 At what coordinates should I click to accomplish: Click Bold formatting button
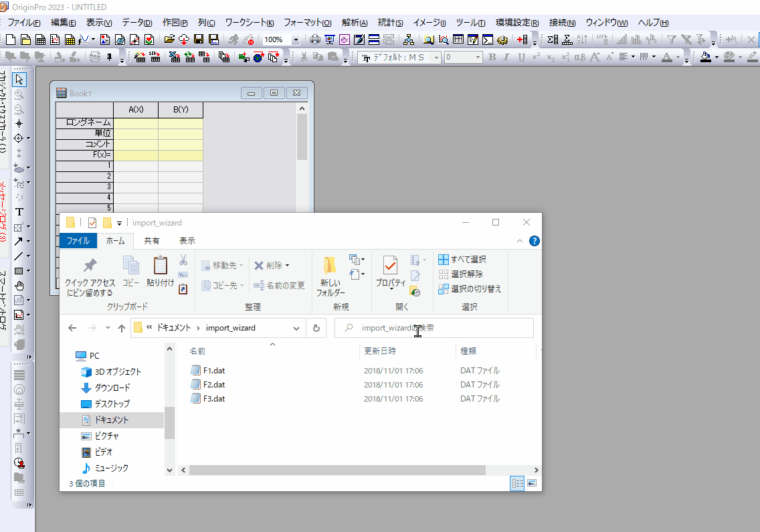tap(492, 58)
